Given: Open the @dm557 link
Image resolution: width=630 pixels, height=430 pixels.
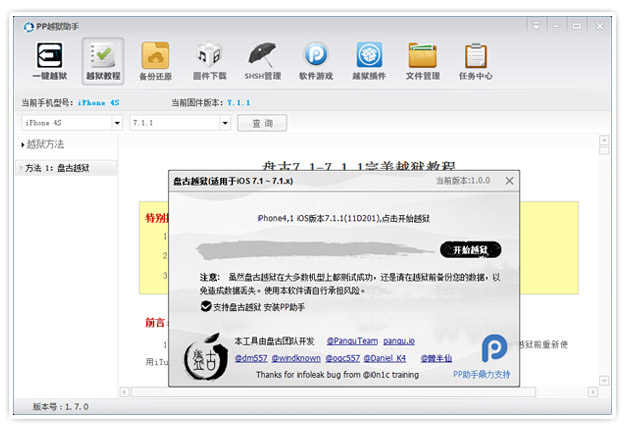Looking at the screenshot, I should [251, 358].
